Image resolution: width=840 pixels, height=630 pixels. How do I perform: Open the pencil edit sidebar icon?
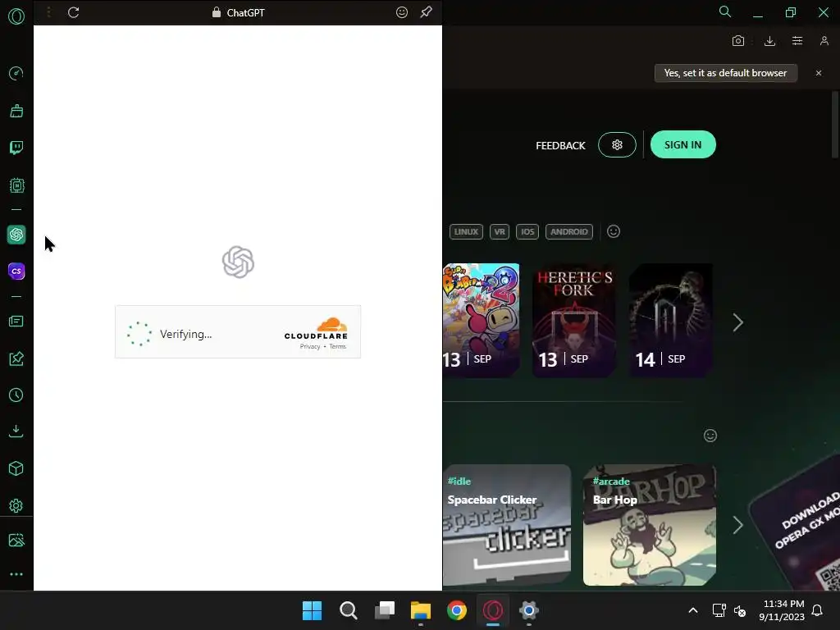tap(16, 358)
